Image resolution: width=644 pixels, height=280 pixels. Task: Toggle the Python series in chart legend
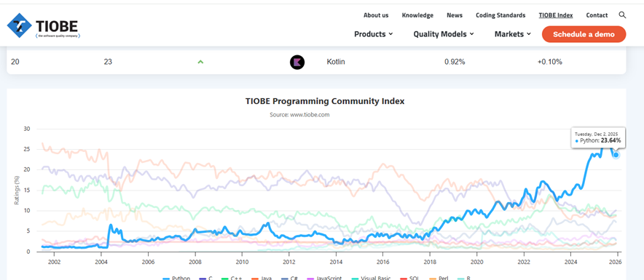176,278
